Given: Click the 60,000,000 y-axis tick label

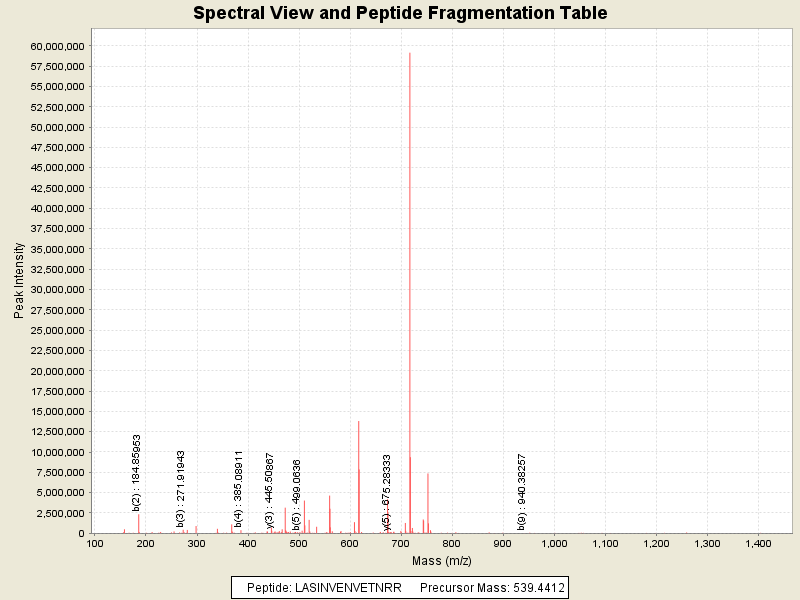Looking at the screenshot, I should click(56, 46).
